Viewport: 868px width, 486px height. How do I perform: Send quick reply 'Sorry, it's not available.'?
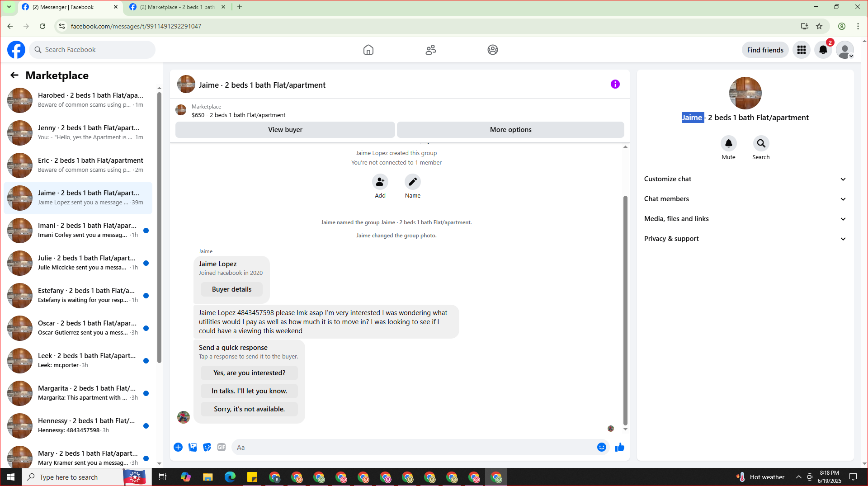tap(250, 409)
